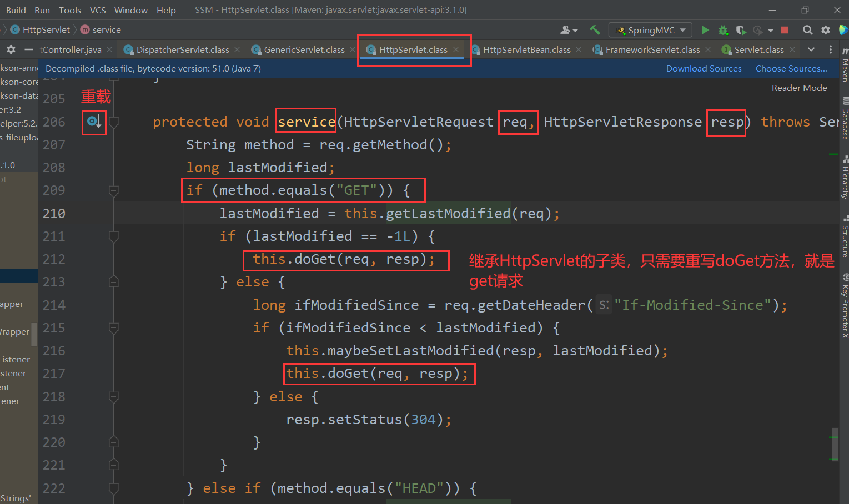
Task: Open the Database tool window
Action: coord(845,118)
